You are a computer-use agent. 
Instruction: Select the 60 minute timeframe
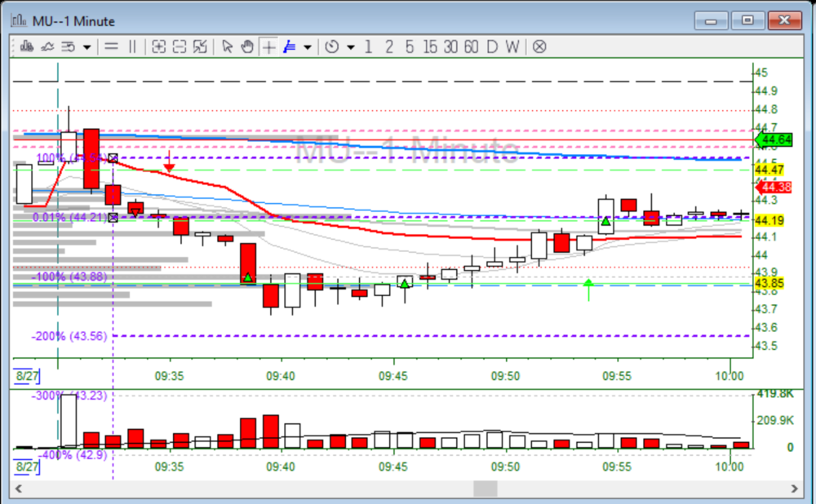(x=470, y=46)
